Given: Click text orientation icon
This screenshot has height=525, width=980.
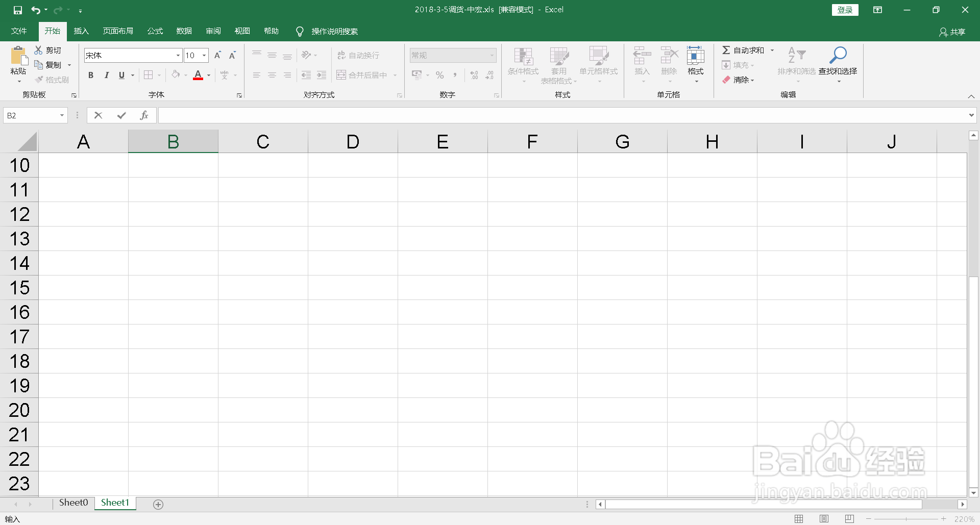Looking at the screenshot, I should [306, 55].
